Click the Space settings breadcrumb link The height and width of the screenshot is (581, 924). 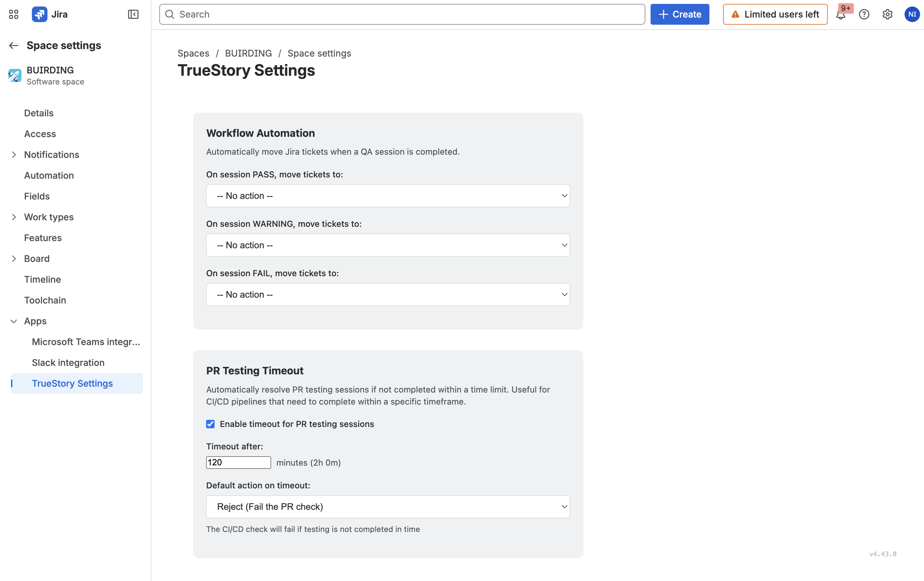coord(319,53)
